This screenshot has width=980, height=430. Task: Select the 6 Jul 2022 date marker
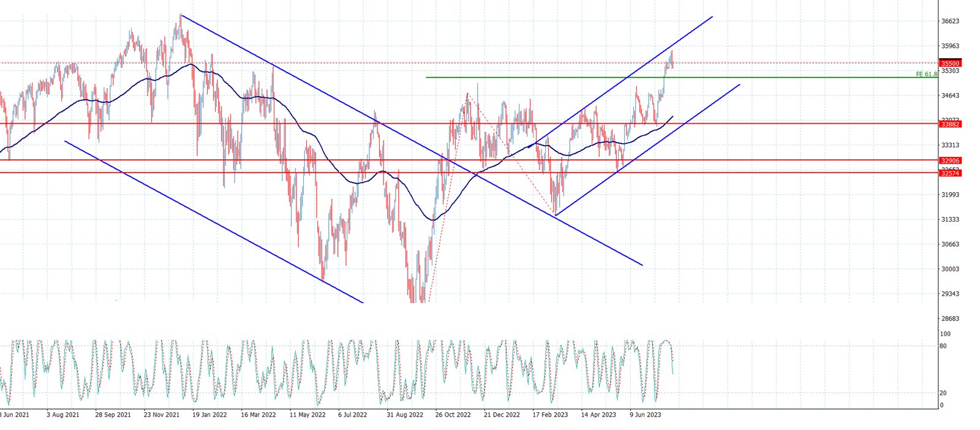[x=352, y=415]
